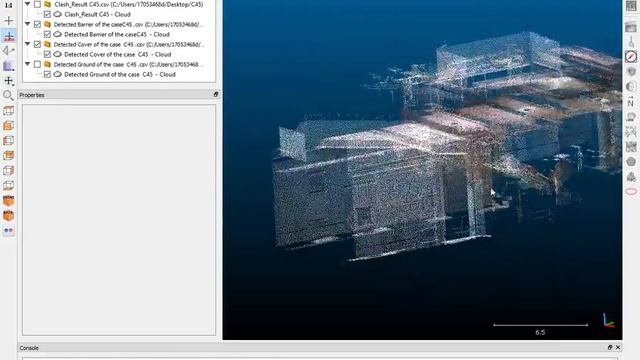Select the Clash_Result C45 - Cloud entry
This screenshot has width=640, height=360.
click(x=98, y=14)
